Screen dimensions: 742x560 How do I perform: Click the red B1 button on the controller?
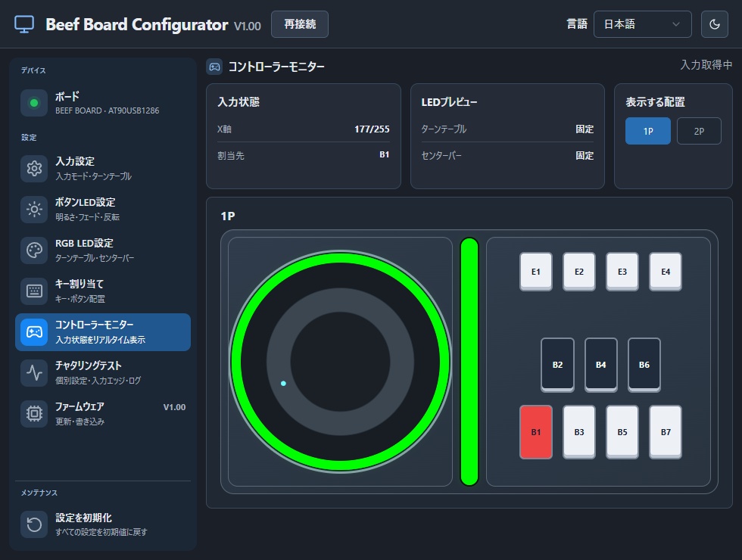tap(536, 432)
